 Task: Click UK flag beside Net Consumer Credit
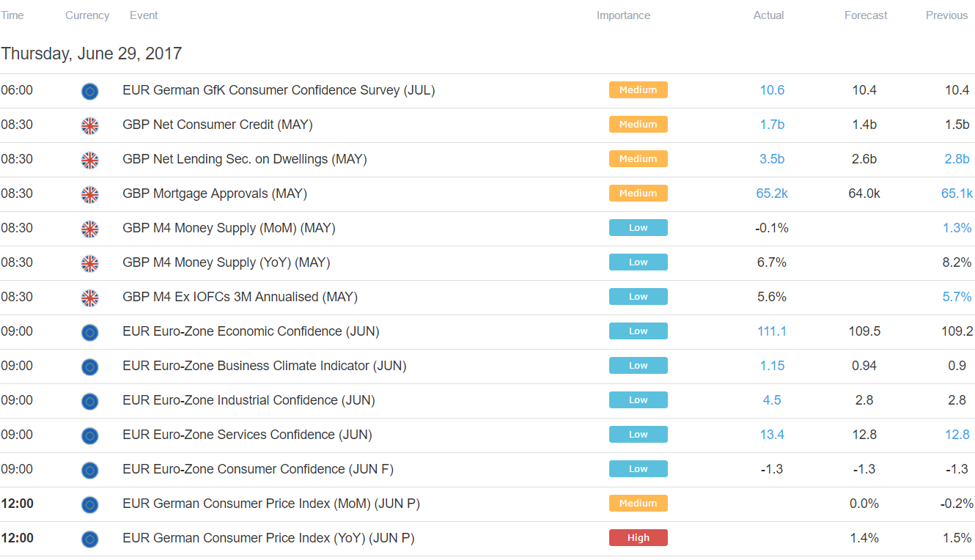coord(89,125)
